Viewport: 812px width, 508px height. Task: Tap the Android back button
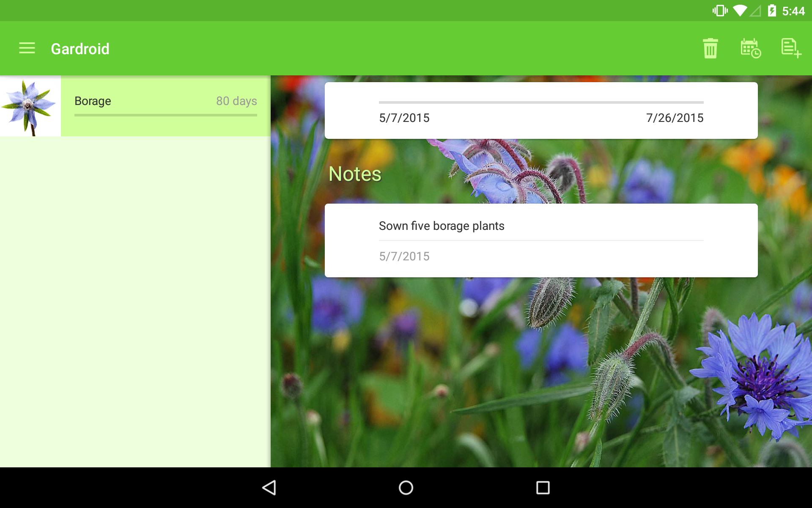[x=269, y=488]
